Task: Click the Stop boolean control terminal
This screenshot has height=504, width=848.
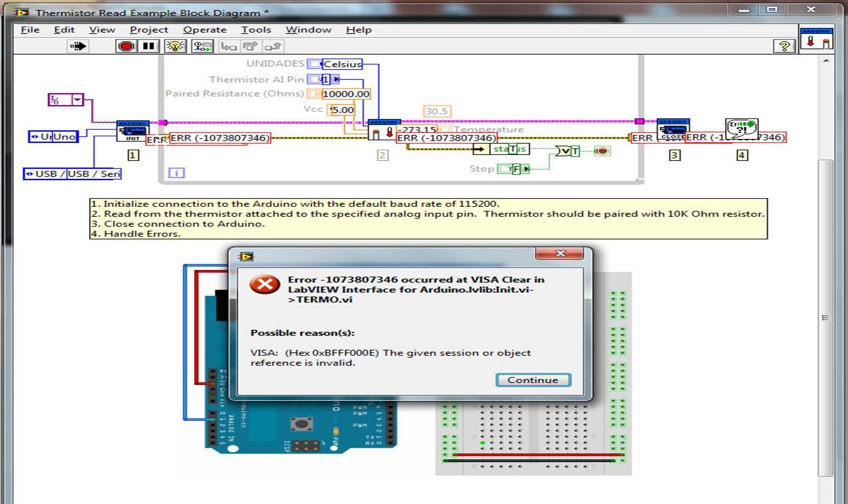Action: coord(515,169)
